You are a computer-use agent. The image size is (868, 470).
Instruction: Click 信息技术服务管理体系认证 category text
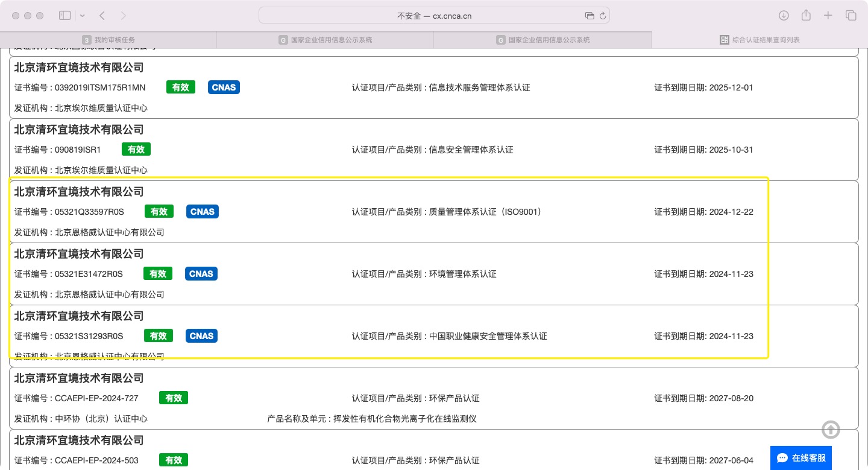click(x=480, y=87)
